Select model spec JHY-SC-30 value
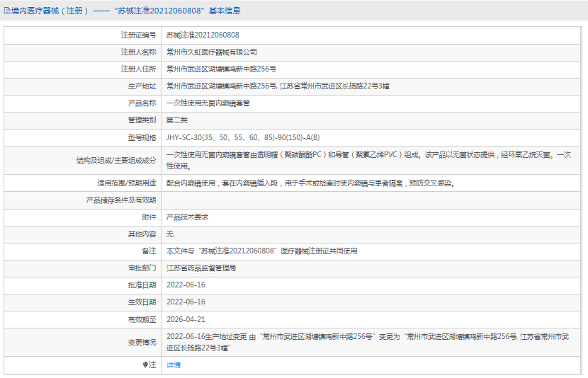 [x=243, y=137]
